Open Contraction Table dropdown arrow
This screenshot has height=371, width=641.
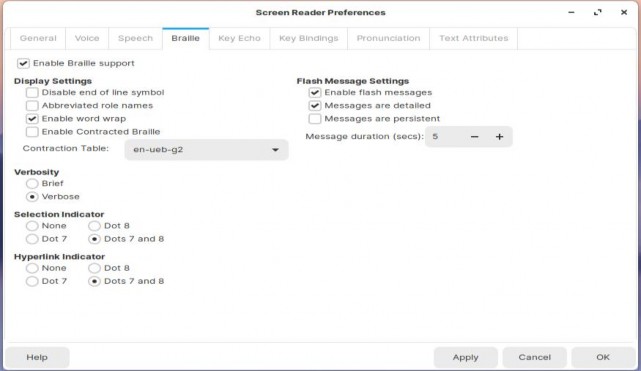tap(275, 150)
